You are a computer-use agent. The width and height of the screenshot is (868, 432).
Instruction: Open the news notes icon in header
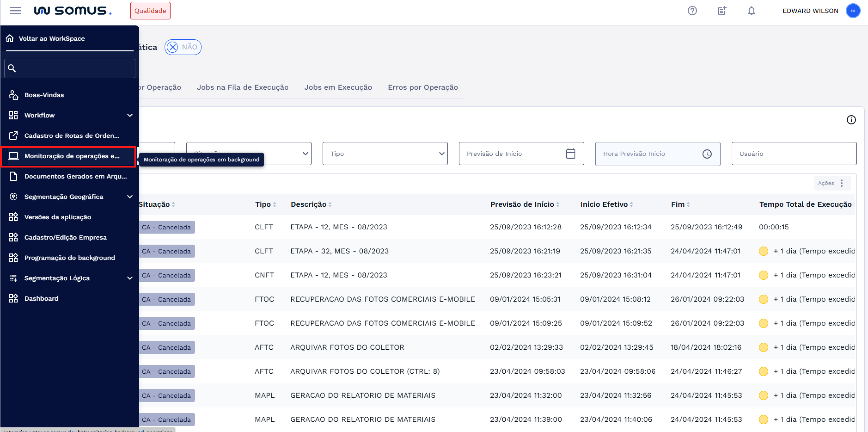(x=721, y=11)
